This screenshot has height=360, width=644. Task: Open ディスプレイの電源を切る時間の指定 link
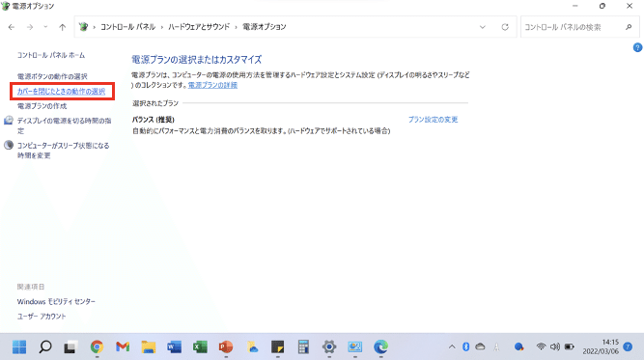pos(64,125)
